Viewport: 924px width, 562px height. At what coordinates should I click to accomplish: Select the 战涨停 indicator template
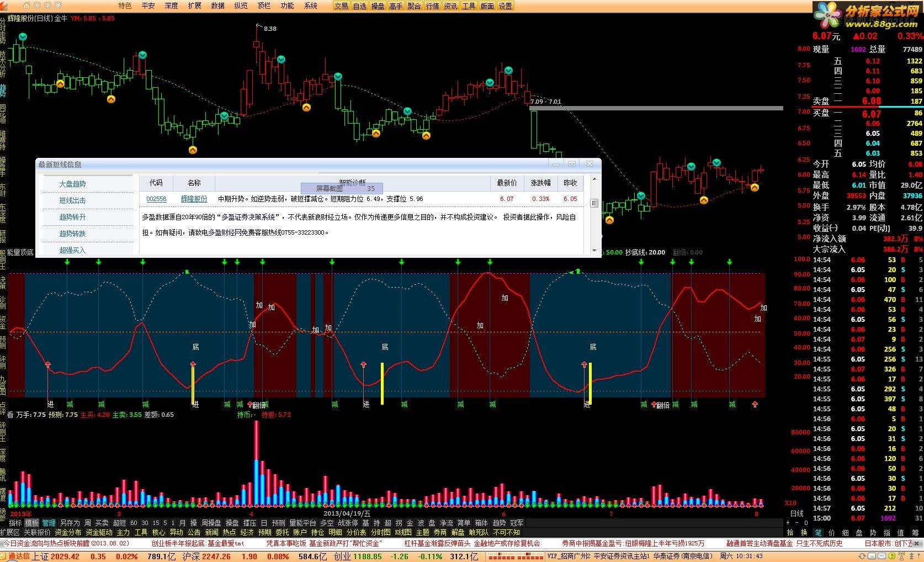(348, 523)
